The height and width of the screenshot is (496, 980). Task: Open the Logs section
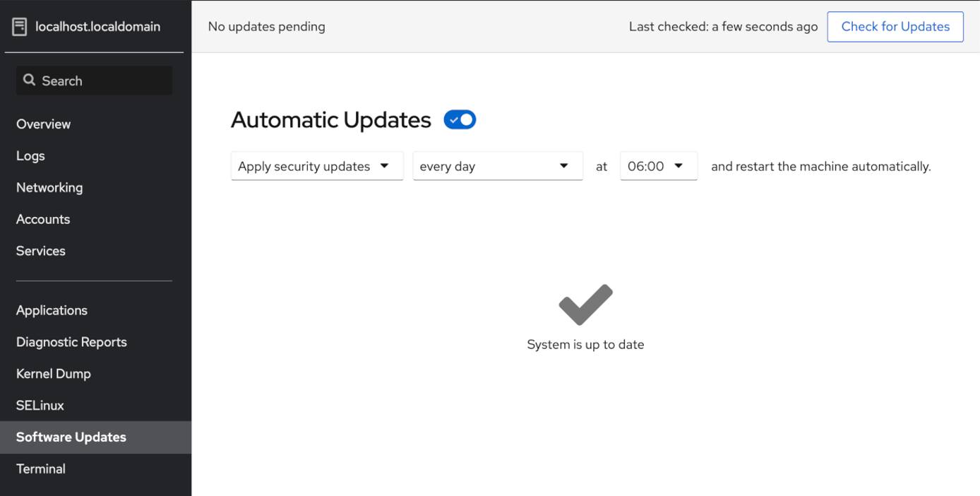tap(29, 155)
